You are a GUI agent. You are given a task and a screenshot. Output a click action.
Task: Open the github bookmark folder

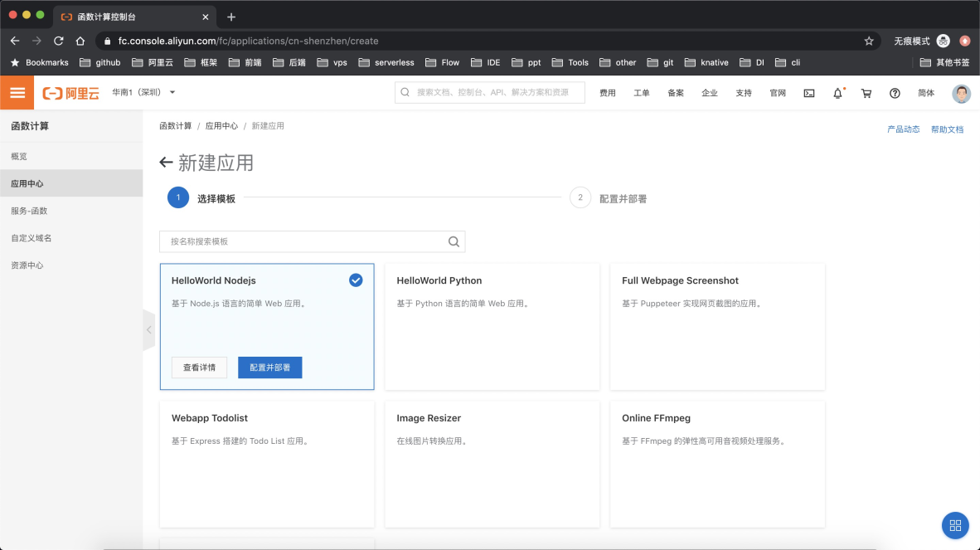(100, 62)
